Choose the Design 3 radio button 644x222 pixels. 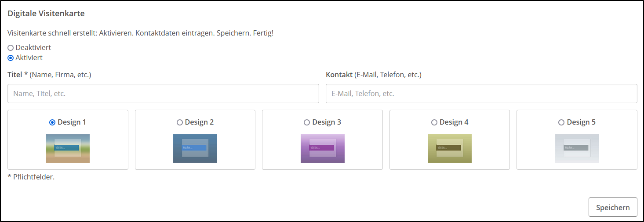307,122
